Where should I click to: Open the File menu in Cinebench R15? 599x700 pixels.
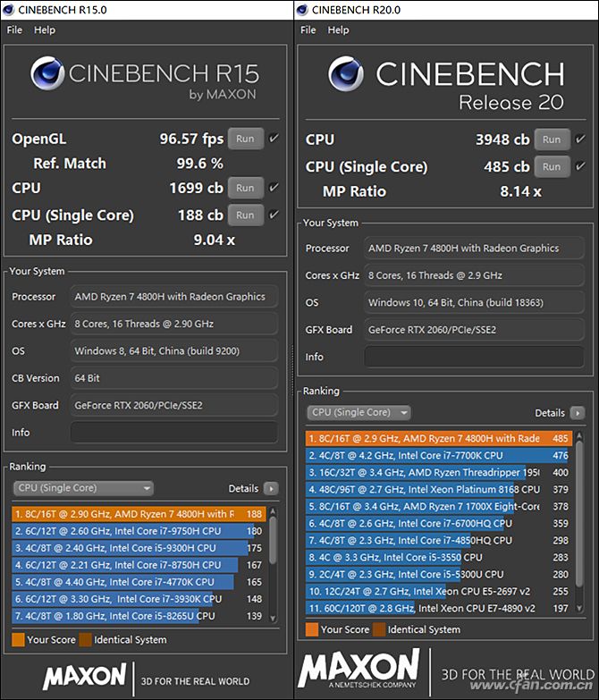tap(14, 30)
